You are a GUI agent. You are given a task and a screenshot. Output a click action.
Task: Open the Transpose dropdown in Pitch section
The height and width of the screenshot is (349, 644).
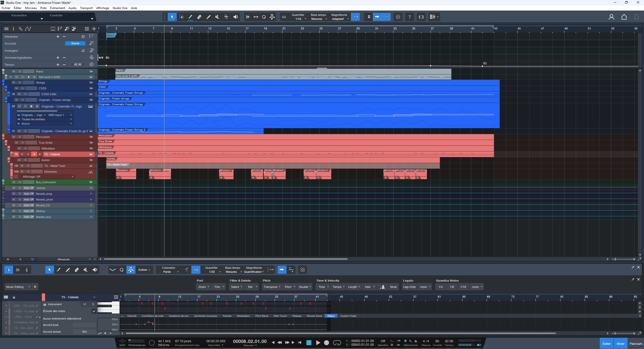point(272,287)
